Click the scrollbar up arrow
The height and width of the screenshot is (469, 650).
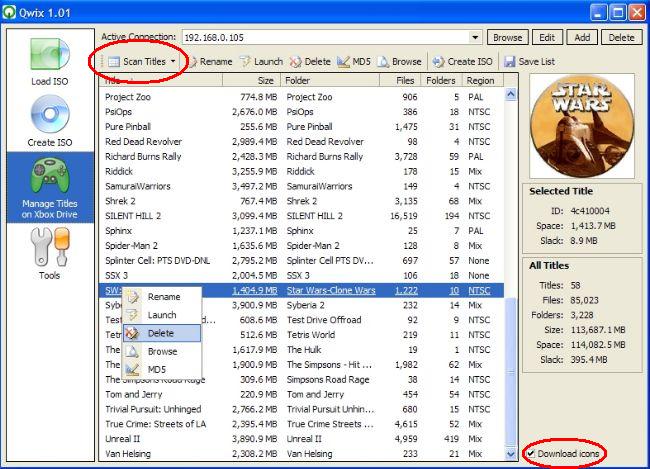pos(511,95)
